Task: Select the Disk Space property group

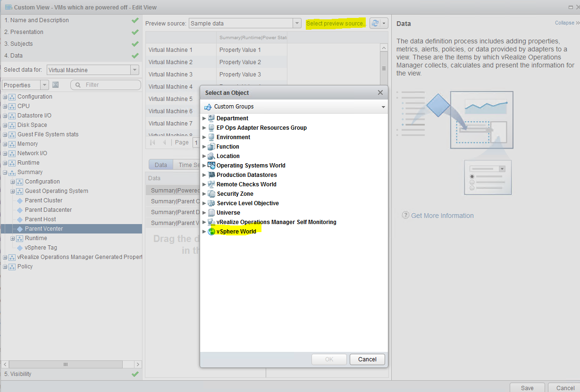Action: pos(32,125)
